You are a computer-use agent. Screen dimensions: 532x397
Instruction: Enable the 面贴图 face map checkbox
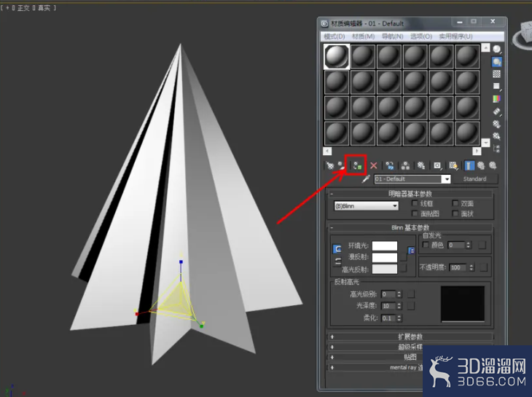point(414,213)
